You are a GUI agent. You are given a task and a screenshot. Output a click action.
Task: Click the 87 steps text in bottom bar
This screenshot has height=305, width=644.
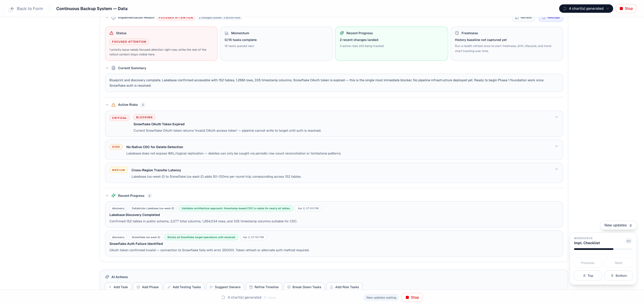pos(270,298)
